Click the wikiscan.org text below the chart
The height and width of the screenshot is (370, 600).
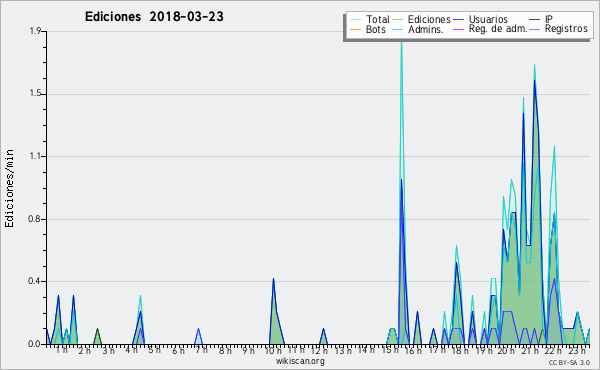coord(300,361)
